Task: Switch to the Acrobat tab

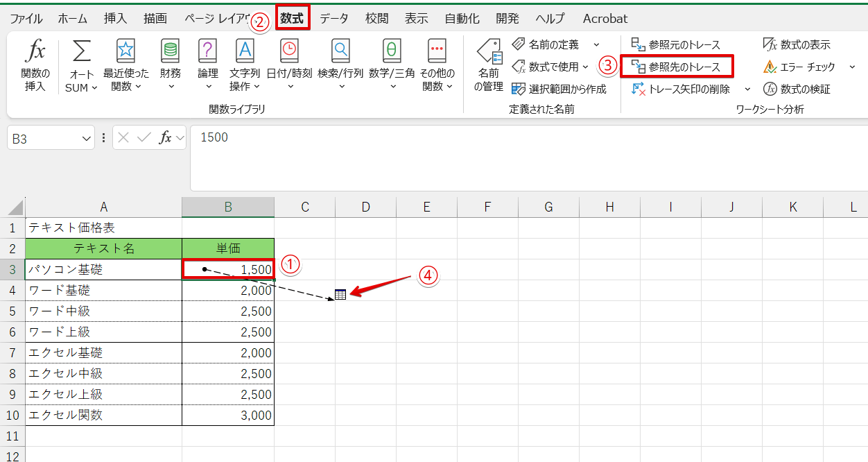Action: click(x=605, y=19)
